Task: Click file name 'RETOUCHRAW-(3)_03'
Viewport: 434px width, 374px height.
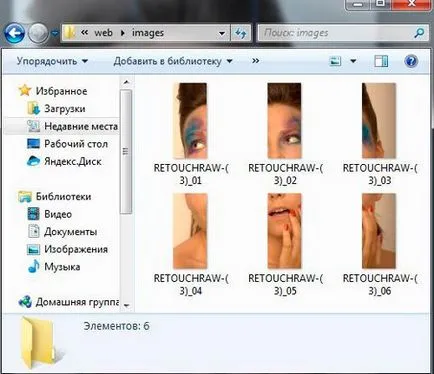Action: 380,174
